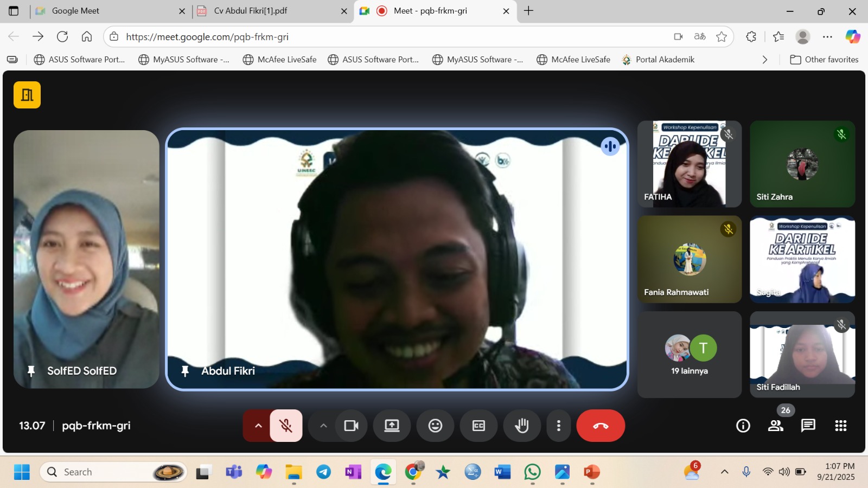
Task: Open the emoji reactions button
Action: pyautogui.click(x=435, y=426)
